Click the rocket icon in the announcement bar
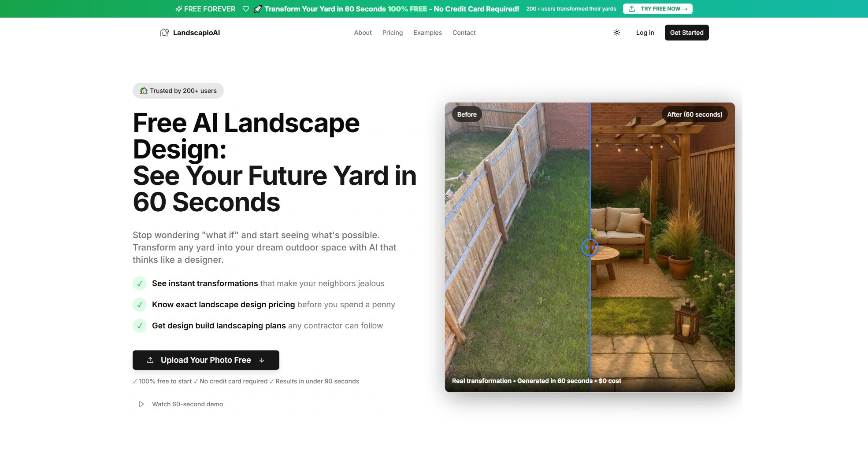Image resolution: width=868 pixels, height=460 pixels. (x=257, y=8)
